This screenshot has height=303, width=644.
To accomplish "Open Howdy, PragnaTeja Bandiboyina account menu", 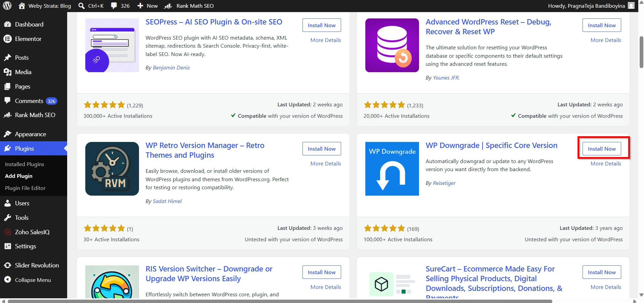I will [x=591, y=6].
